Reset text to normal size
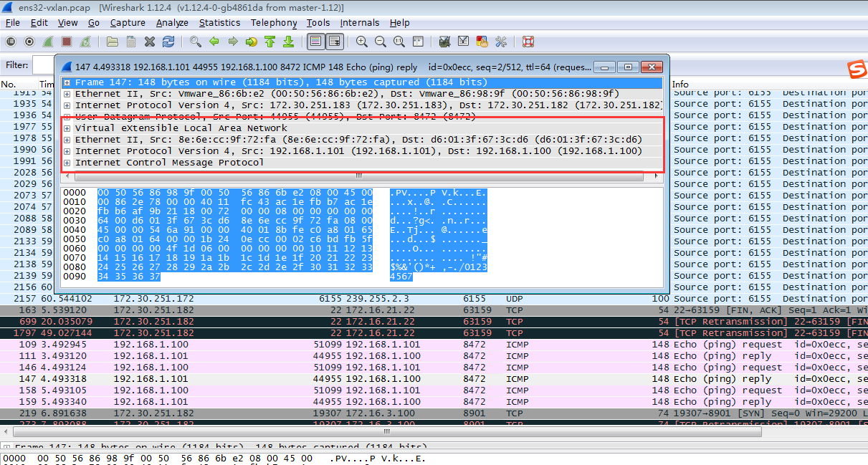The width and height of the screenshot is (868, 465). (399, 42)
